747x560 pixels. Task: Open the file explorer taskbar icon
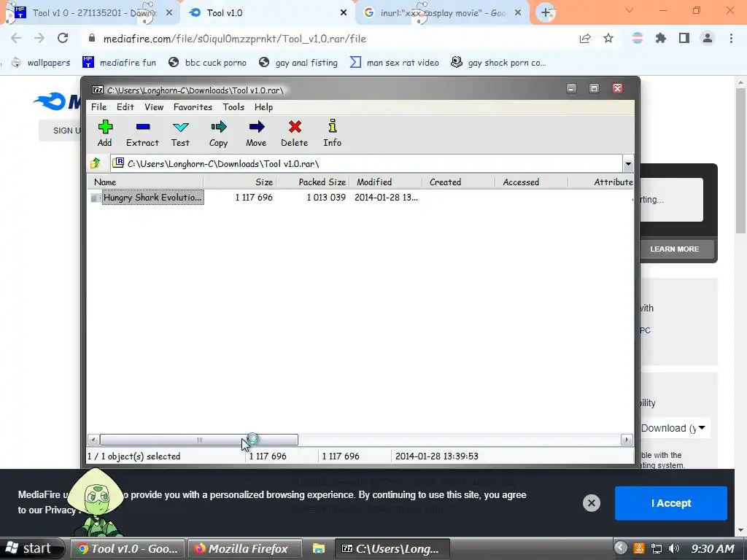(x=318, y=548)
